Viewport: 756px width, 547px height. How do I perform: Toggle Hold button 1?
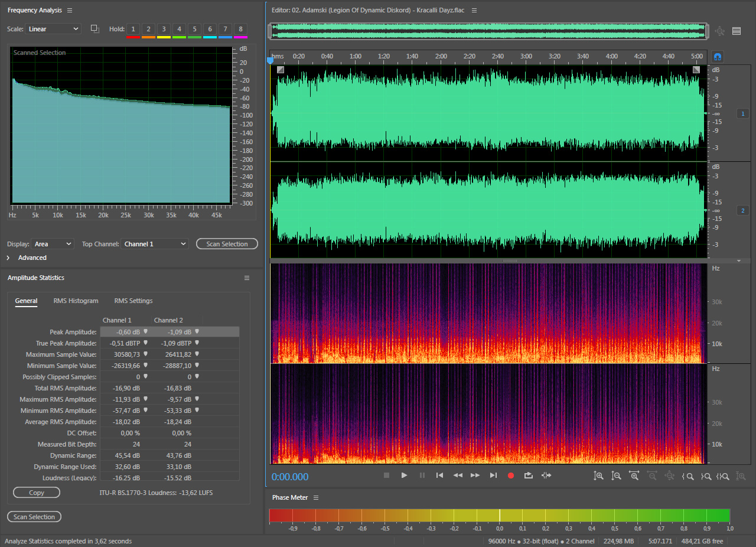[133, 29]
